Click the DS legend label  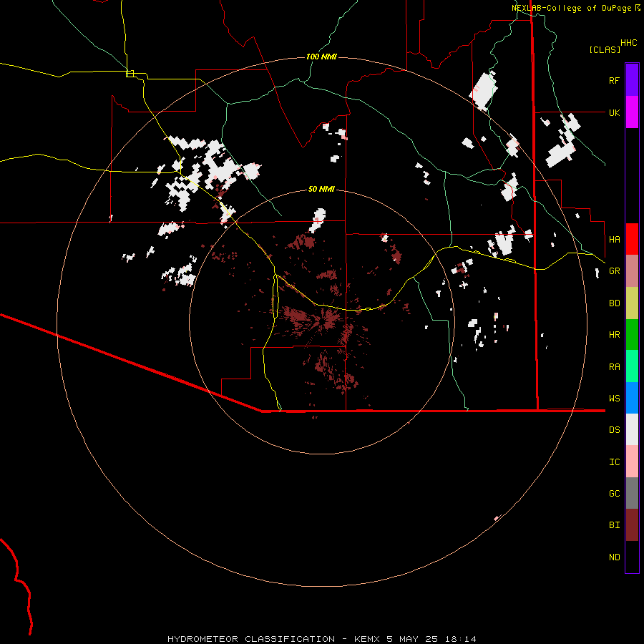click(615, 430)
